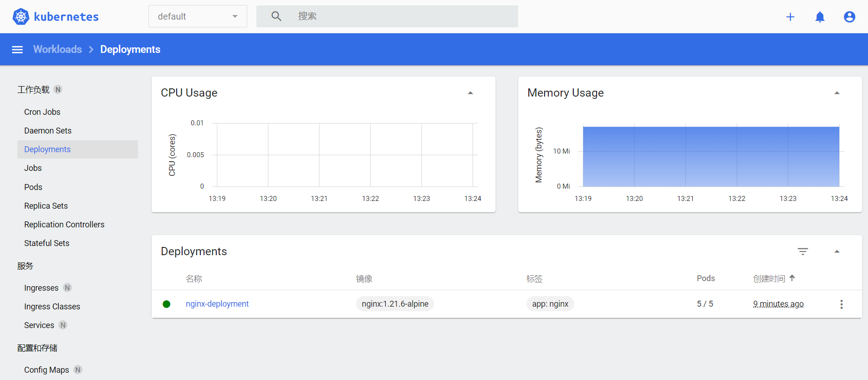The width and height of the screenshot is (868, 380).
Task: Click N badge next to Ingresses
Action: [67, 288]
